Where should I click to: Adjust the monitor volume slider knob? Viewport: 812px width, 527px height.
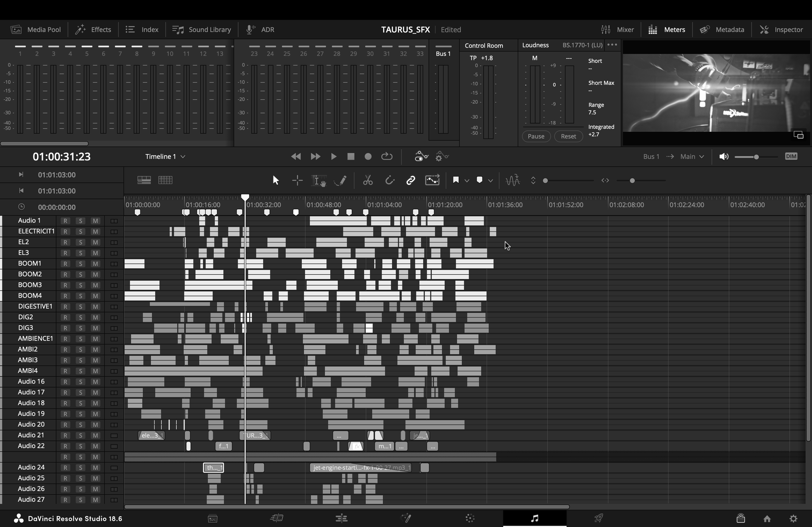click(756, 157)
